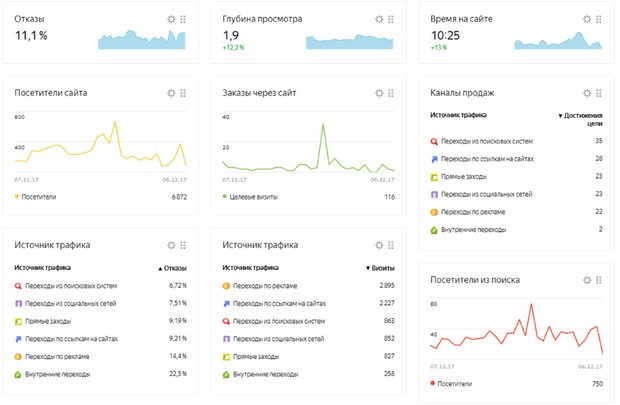620x405 pixels.
Task: Sort by Визиты column header
Action: pos(380,268)
